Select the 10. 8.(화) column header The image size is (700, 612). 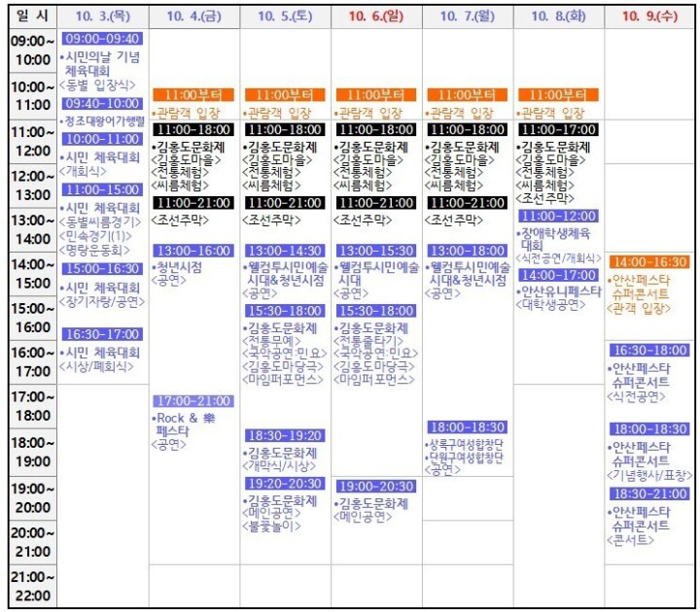[x=558, y=17]
